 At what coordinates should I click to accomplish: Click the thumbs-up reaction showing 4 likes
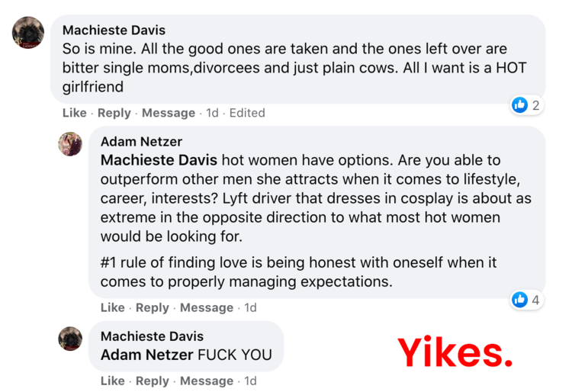point(520,300)
